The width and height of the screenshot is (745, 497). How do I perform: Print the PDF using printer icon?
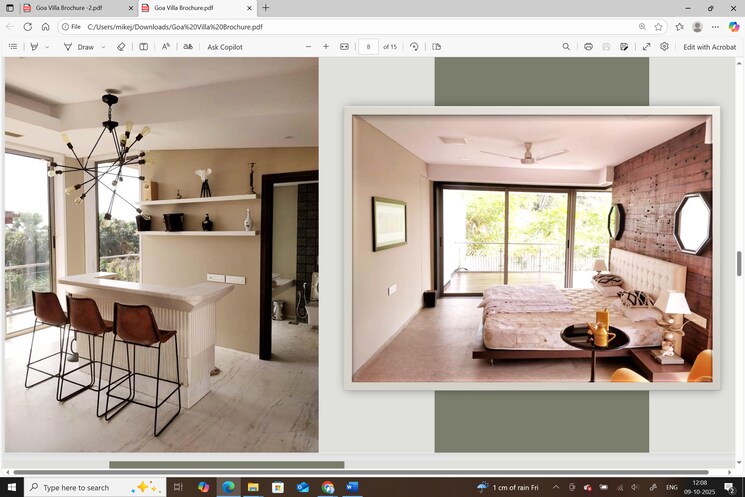click(588, 47)
